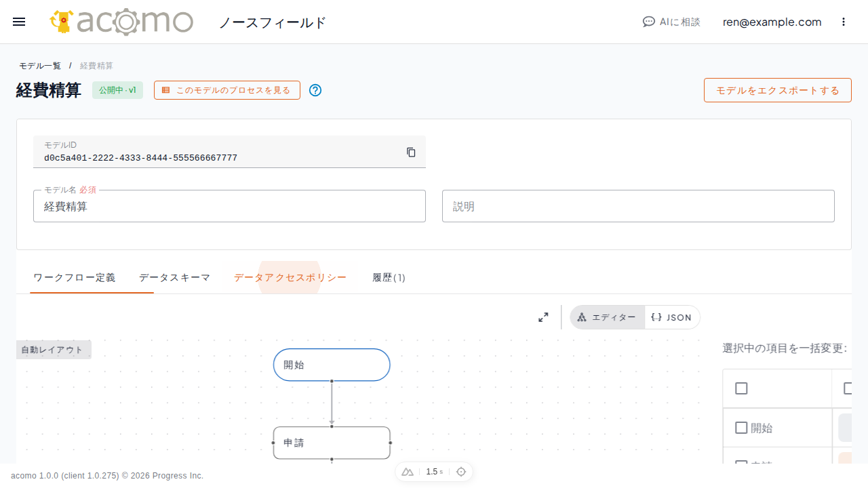View this model's processes (このモデルのプロセスを見る)
Image resolution: width=868 pixels, height=488 pixels.
(x=227, y=90)
